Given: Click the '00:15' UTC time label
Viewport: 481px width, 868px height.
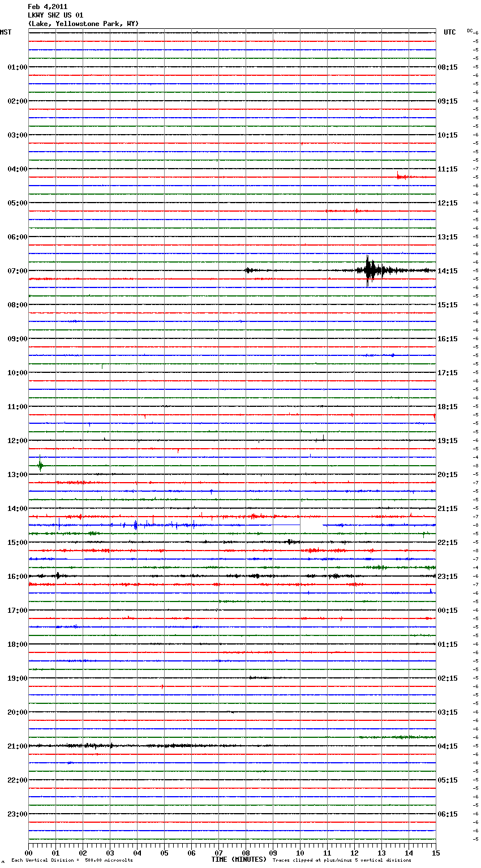Looking at the screenshot, I should point(448,611).
